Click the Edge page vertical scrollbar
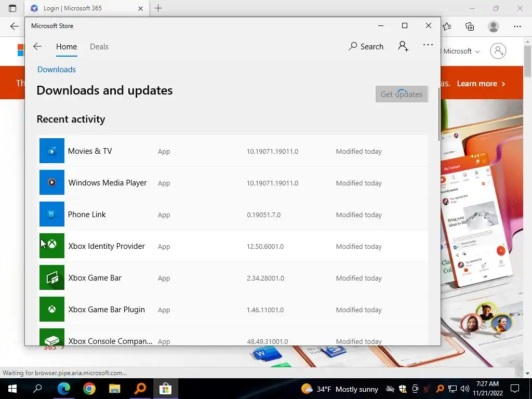This screenshot has height=399, width=532. click(528, 60)
